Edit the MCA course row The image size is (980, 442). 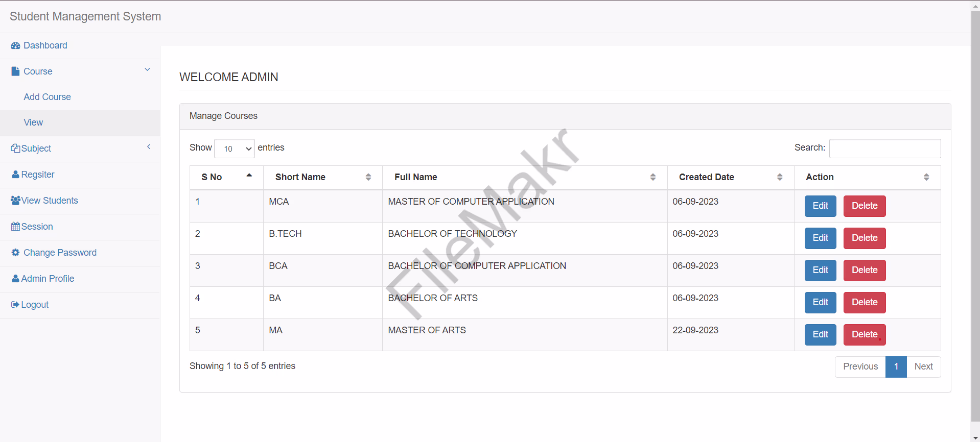820,206
